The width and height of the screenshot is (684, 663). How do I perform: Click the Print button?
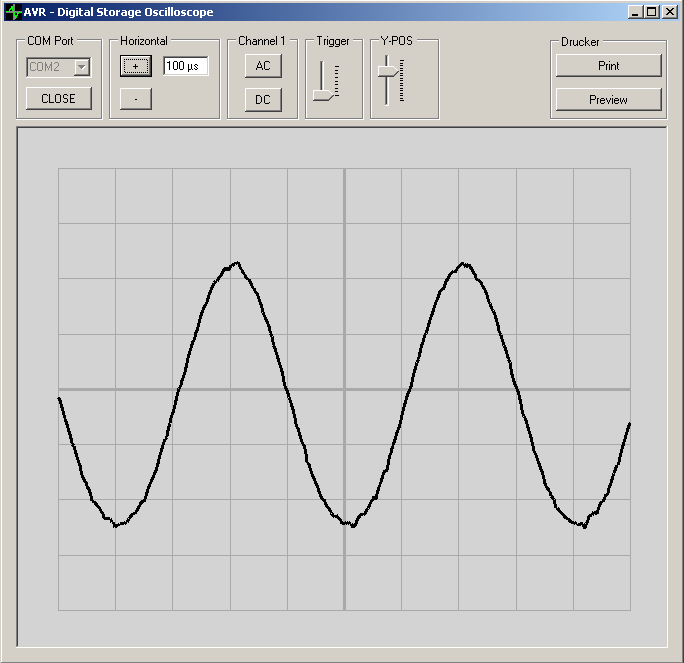tap(609, 66)
